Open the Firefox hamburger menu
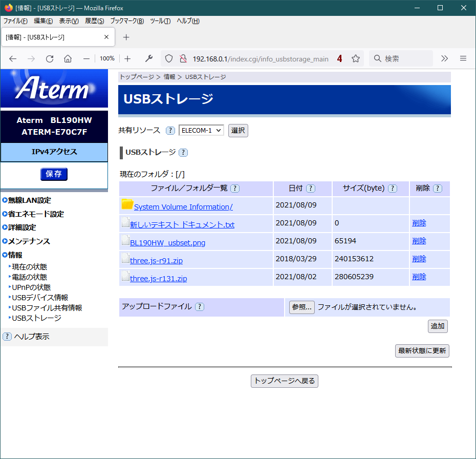Viewport: 476px width, 459px height. (463, 58)
